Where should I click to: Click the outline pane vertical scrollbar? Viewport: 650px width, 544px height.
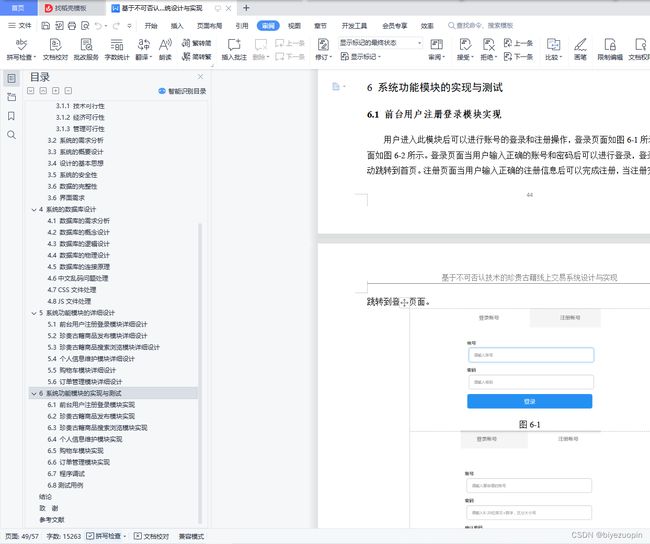201,373
